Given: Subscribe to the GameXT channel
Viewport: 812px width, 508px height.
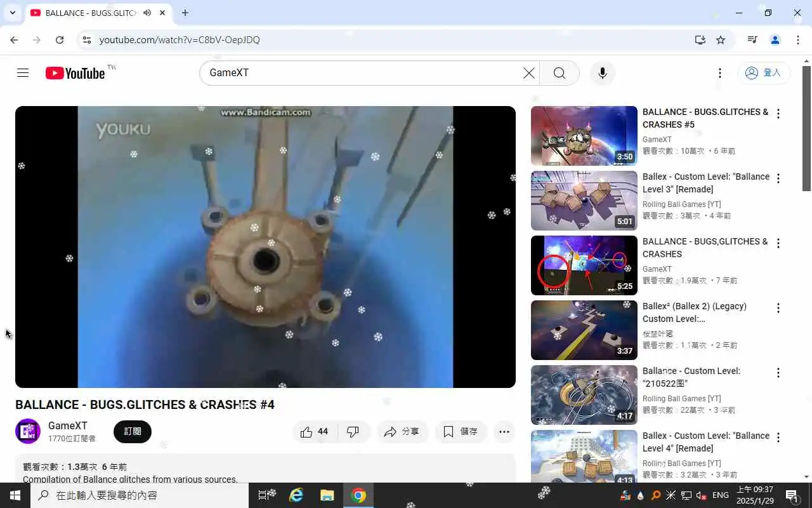Looking at the screenshot, I should coord(133,432).
